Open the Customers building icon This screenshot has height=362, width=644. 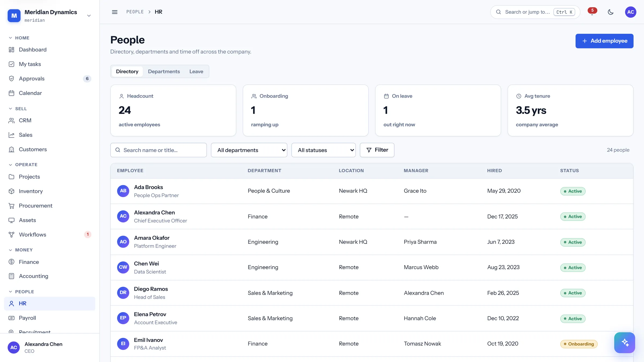(11, 149)
